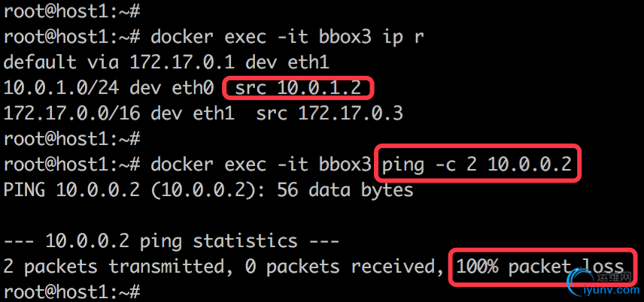Click 'bbox3' in the ping command line
This screenshot has height=302, width=644.
[345, 165]
